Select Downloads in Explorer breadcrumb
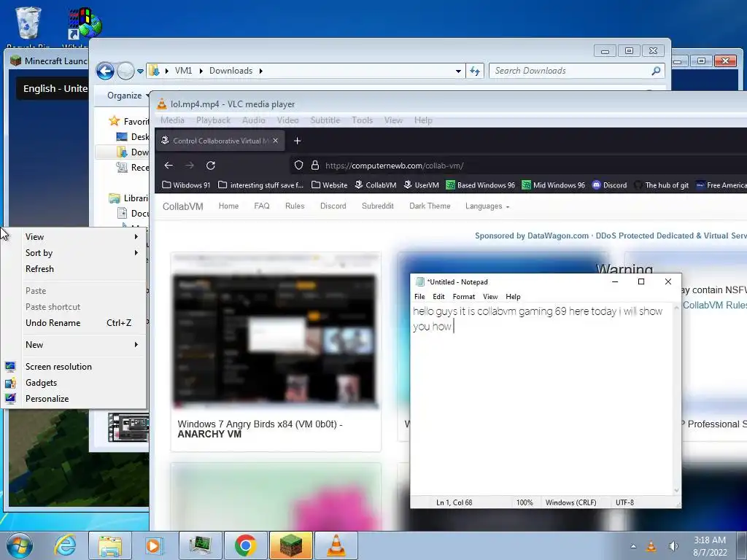The width and height of the screenshot is (747, 560). pyautogui.click(x=231, y=71)
